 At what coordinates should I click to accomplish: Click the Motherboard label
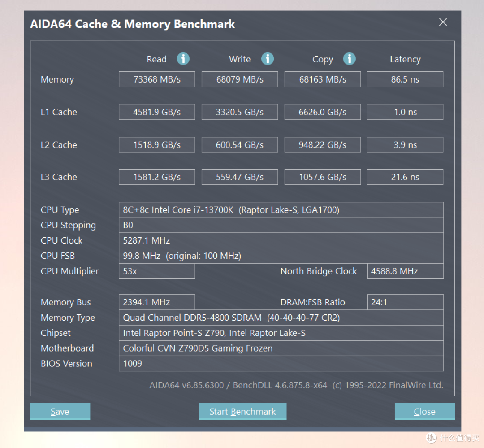click(67, 348)
